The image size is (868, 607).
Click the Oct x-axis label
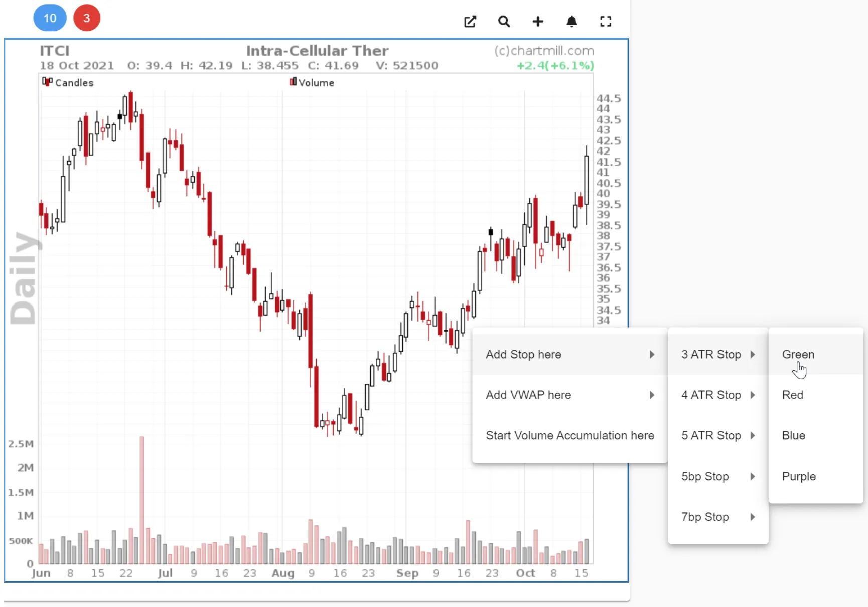click(x=525, y=573)
